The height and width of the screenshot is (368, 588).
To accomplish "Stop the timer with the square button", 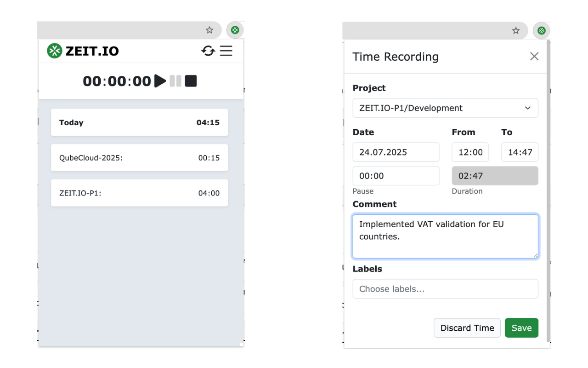I will [191, 81].
